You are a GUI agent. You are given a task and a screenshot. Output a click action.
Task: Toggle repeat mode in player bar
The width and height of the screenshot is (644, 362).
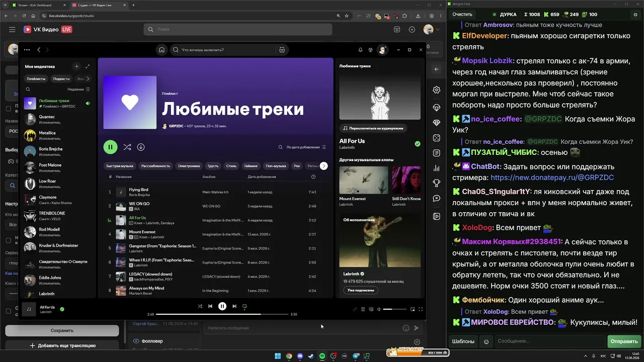tap(245, 306)
